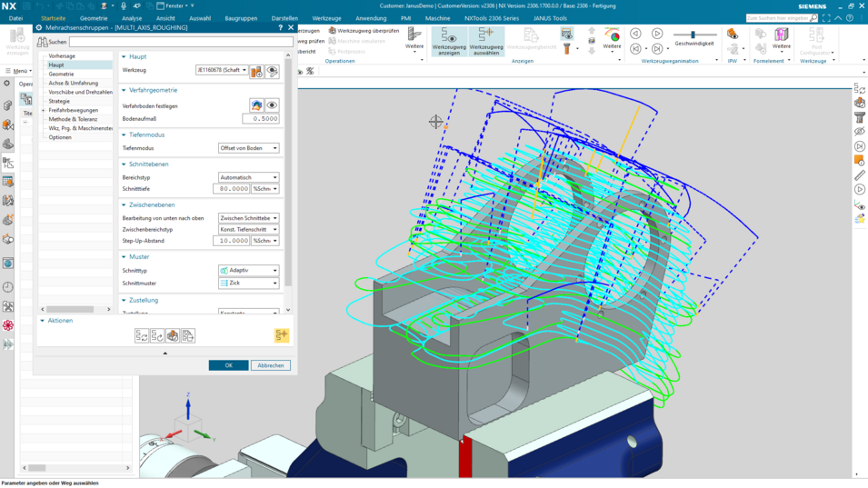Screen dimensions: 868x488
Task: Switch to the Geometrie ribbon tab
Action: 94,18
